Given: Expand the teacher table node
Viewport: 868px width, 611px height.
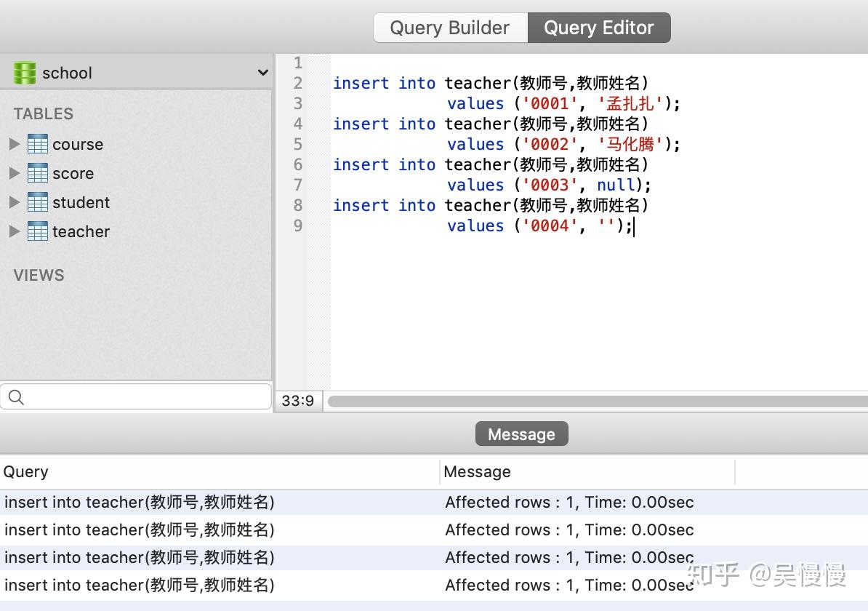Looking at the screenshot, I should click(x=15, y=231).
